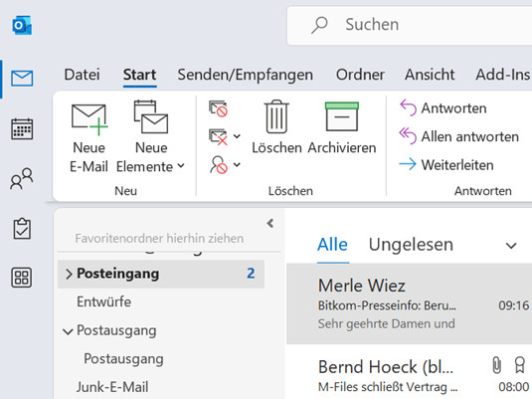Click the Junk block-sender icon
This screenshot has height=399, width=532.
coord(218,165)
